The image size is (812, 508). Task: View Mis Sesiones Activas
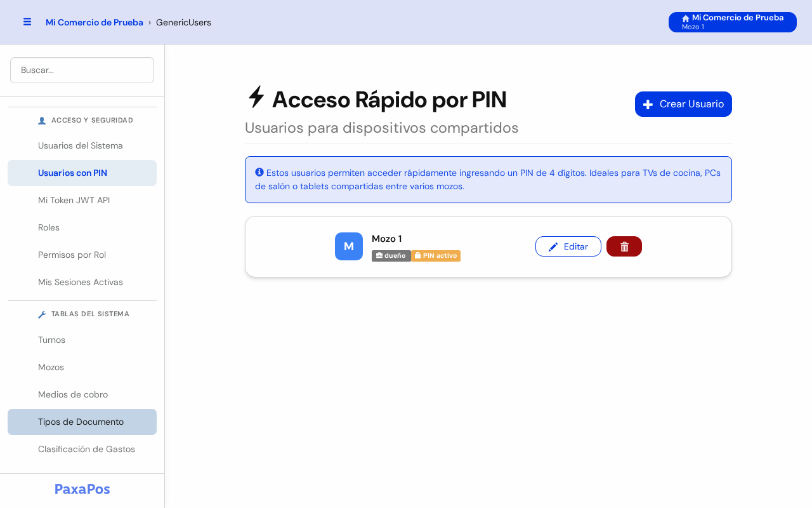(x=82, y=282)
